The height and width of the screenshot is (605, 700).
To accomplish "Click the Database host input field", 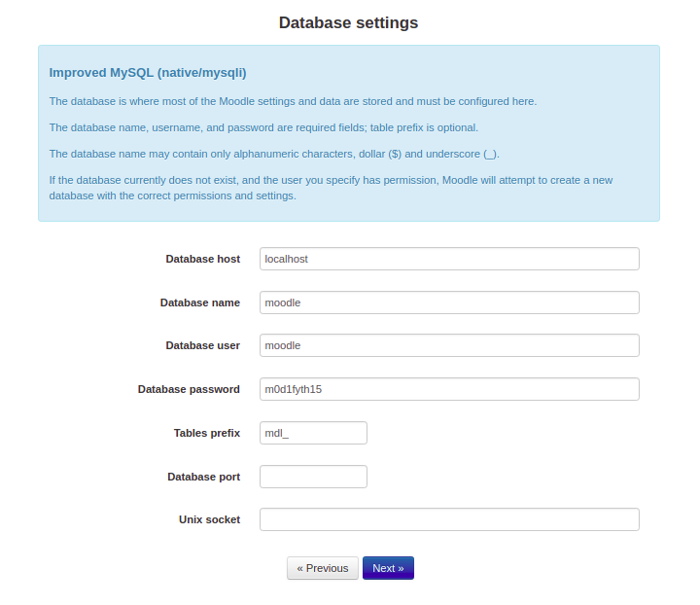I will pos(449,259).
